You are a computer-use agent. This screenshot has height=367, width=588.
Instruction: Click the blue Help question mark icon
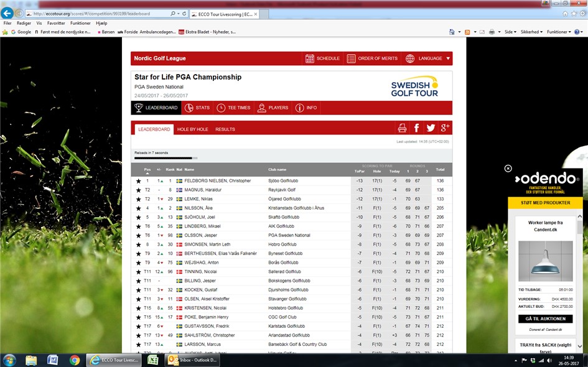point(577,32)
